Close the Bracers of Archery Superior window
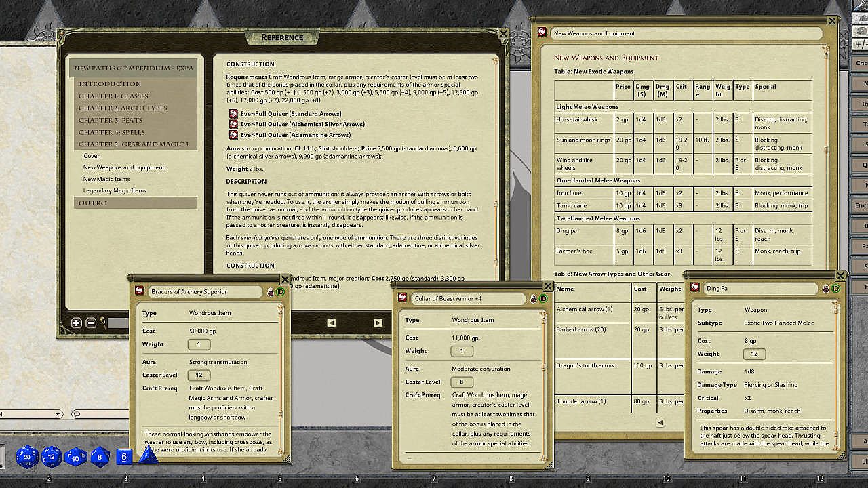 285,279
